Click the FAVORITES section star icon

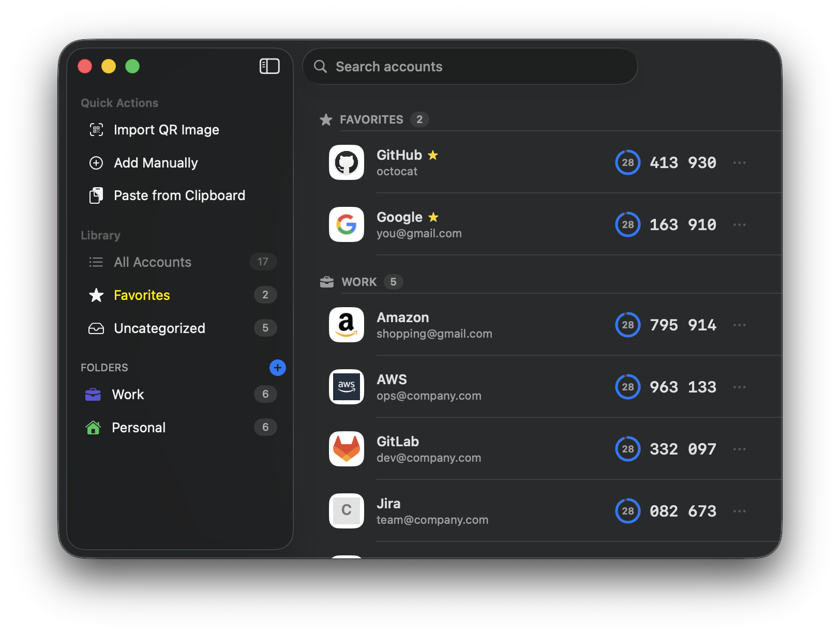point(326,119)
